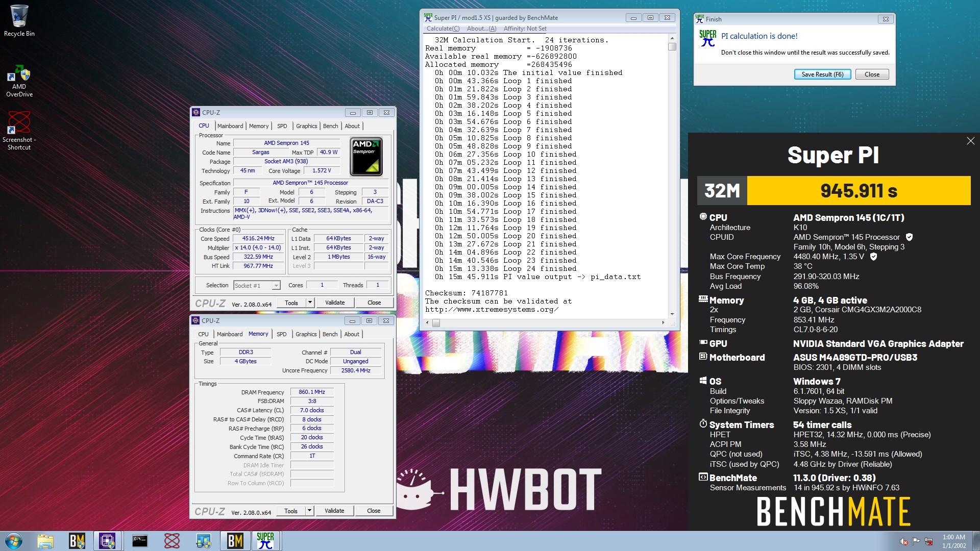Click the Checksum: 74187781 line in Super PI
This screenshot has width=980, height=551.
(466, 293)
